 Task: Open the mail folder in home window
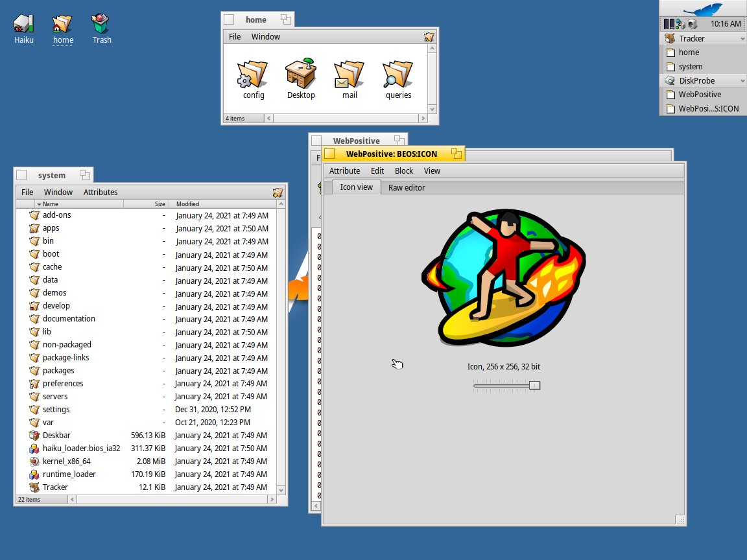350,75
